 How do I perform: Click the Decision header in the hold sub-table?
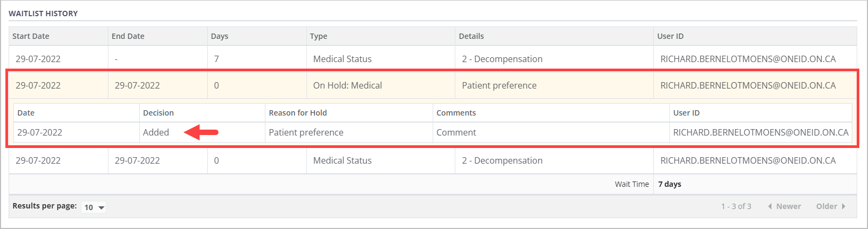158,113
